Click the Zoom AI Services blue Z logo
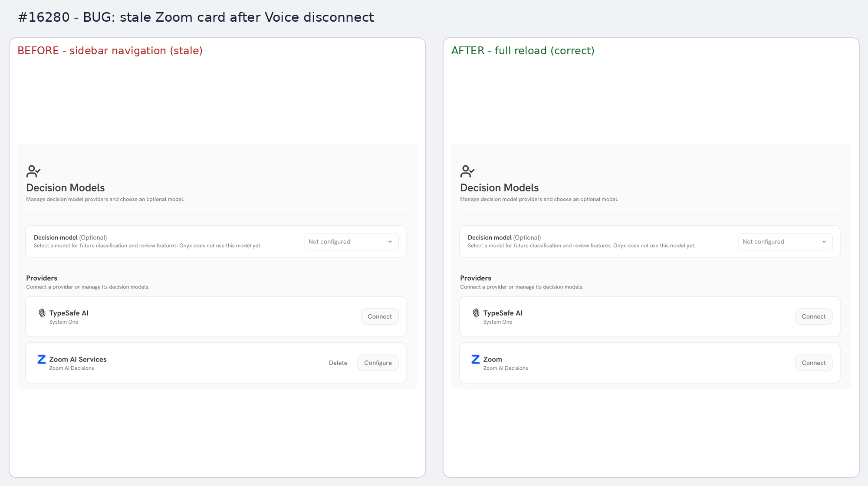Image resolution: width=868 pixels, height=486 pixels. (42, 359)
